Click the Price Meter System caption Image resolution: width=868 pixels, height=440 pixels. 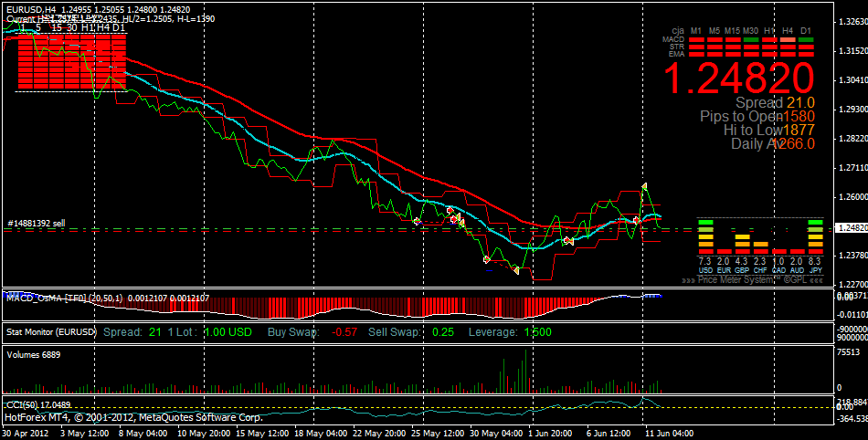pos(753,280)
